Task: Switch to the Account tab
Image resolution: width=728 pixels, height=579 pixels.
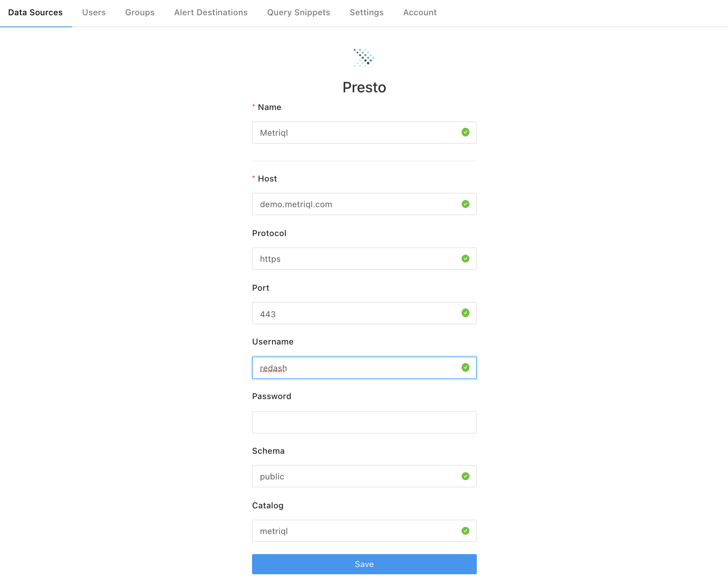Action: coord(420,12)
